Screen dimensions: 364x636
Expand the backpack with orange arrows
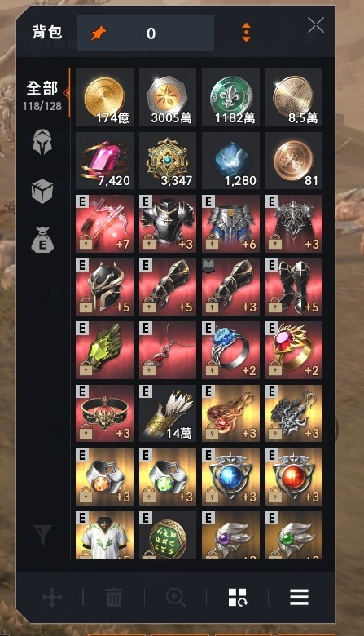246,33
